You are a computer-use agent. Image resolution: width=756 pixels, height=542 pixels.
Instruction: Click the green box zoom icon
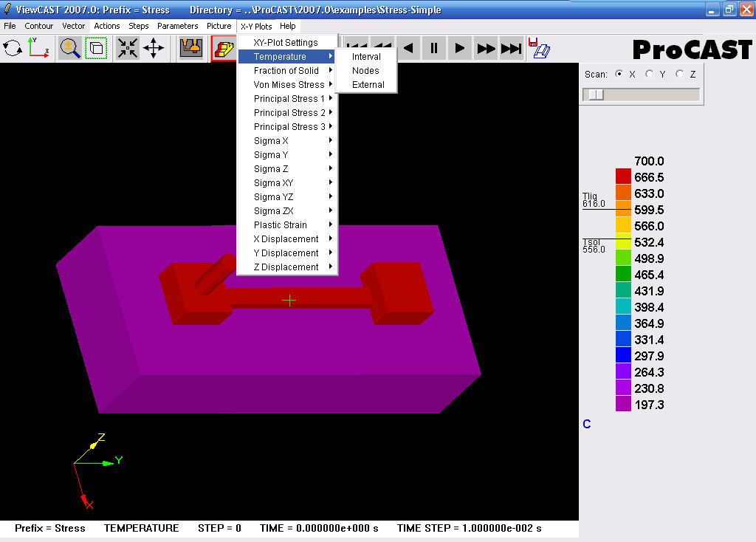[x=96, y=48]
